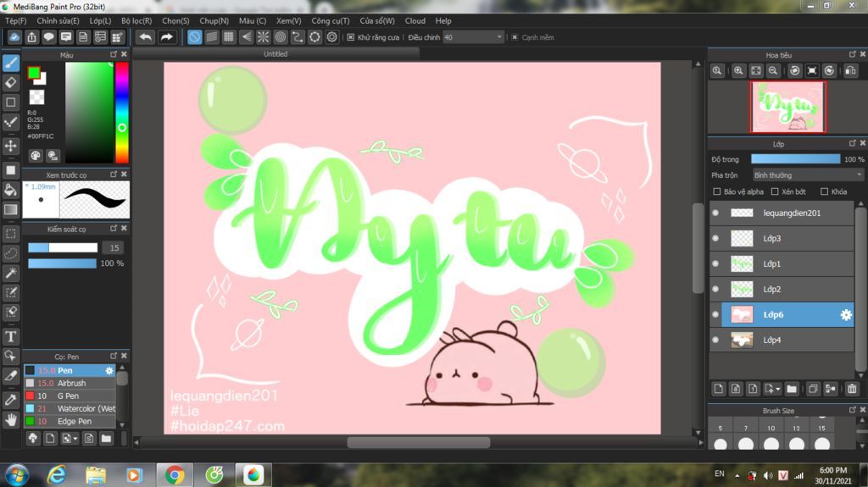Select the G Pen brush
The height and width of the screenshot is (487, 868).
pyautogui.click(x=70, y=396)
